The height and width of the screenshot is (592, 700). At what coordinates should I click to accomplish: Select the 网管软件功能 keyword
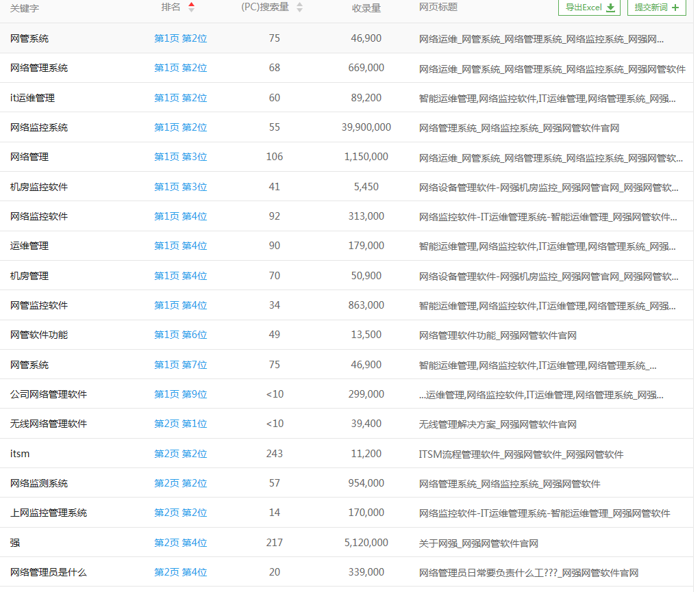[x=39, y=335]
